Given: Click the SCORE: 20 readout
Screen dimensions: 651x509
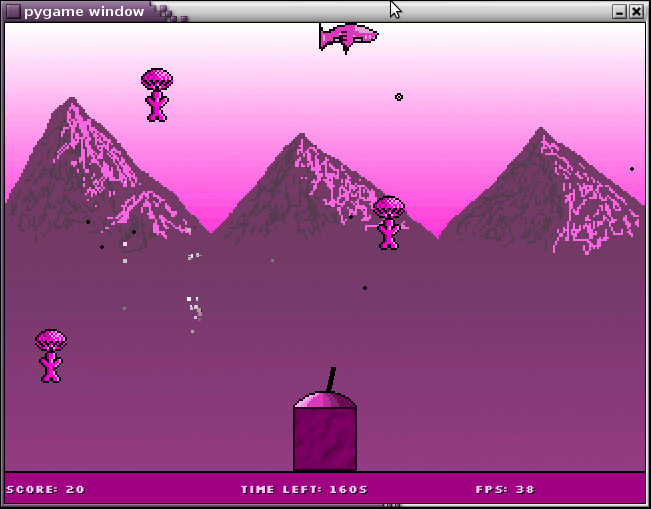Looking at the screenshot, I should [45, 489].
